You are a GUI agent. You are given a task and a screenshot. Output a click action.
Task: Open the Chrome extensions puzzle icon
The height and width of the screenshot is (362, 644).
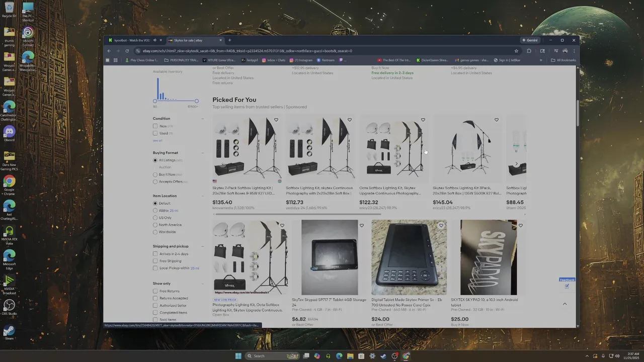(529, 51)
